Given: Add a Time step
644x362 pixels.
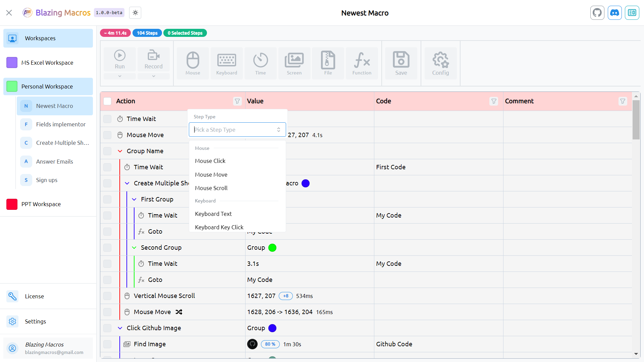Looking at the screenshot, I should [x=261, y=63].
